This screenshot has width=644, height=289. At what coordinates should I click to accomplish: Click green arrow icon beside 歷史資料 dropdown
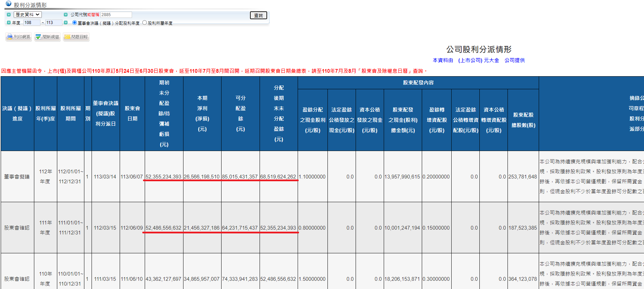(x=9, y=15)
